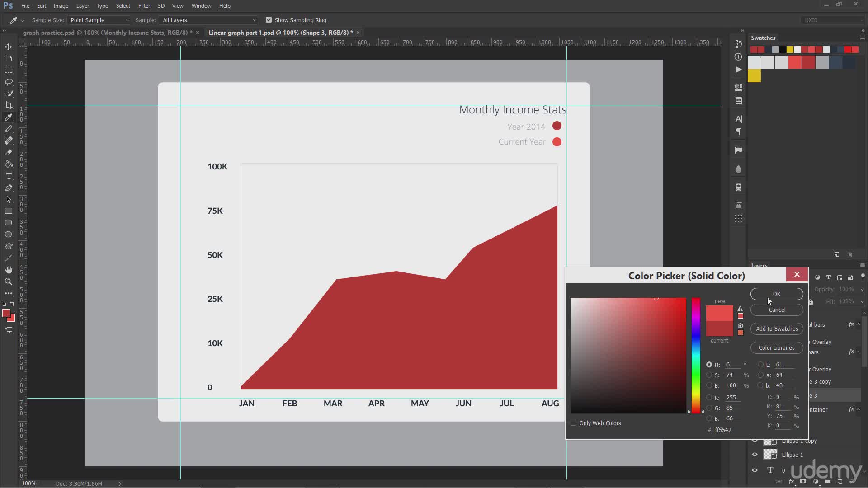Screen dimensions: 868x488
Task: Open the layer Opacity dropdown arrow
Action: coord(862,289)
